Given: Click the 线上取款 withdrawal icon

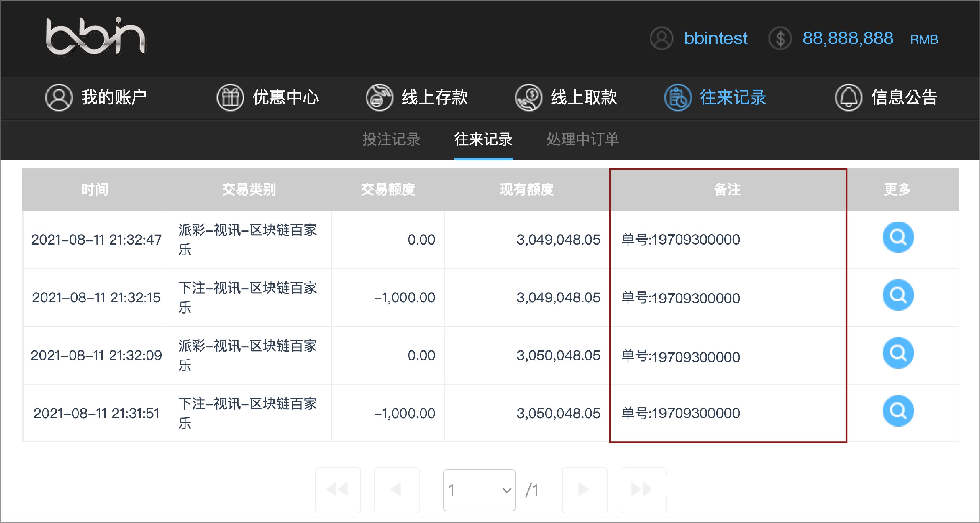Looking at the screenshot, I should pos(528,98).
